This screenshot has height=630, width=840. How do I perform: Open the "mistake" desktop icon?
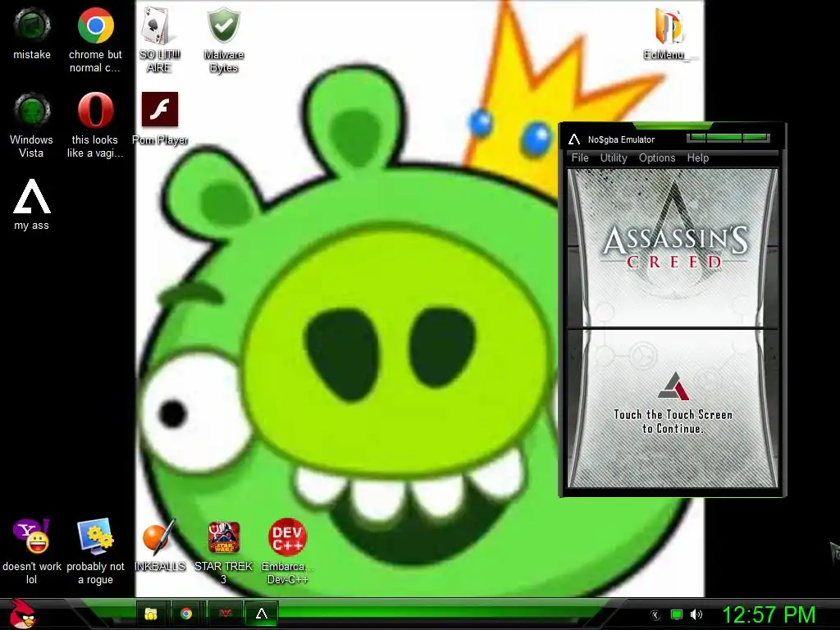point(32,33)
